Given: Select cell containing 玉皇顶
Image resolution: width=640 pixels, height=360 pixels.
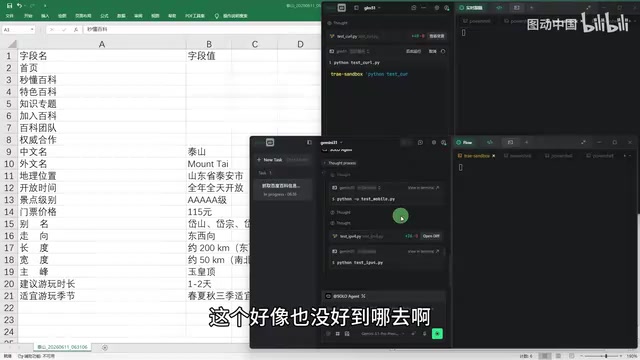Looking at the screenshot, I should pos(209,272).
